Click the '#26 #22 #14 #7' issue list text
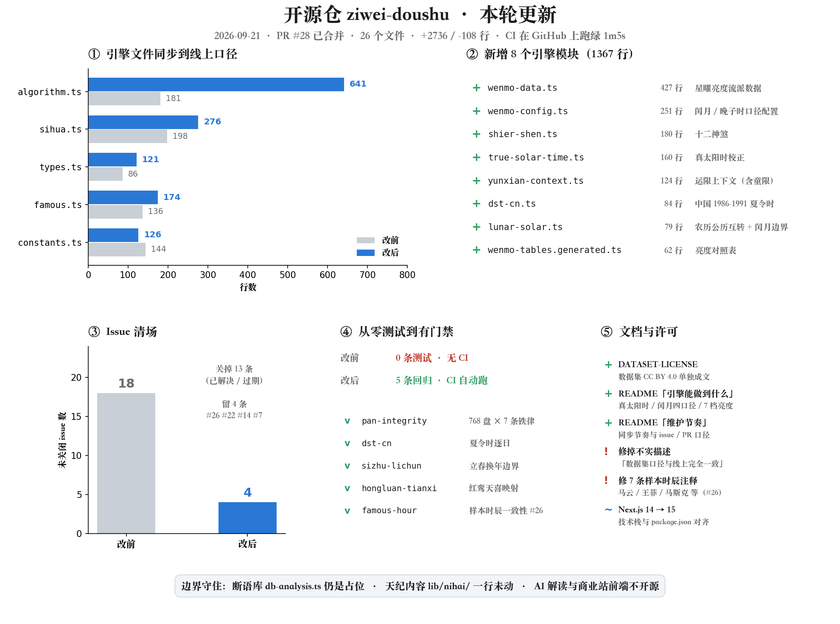 click(x=234, y=415)
